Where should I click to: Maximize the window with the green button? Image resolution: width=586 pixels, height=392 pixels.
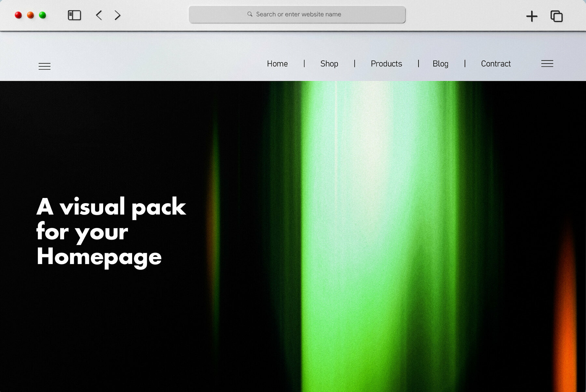point(42,15)
